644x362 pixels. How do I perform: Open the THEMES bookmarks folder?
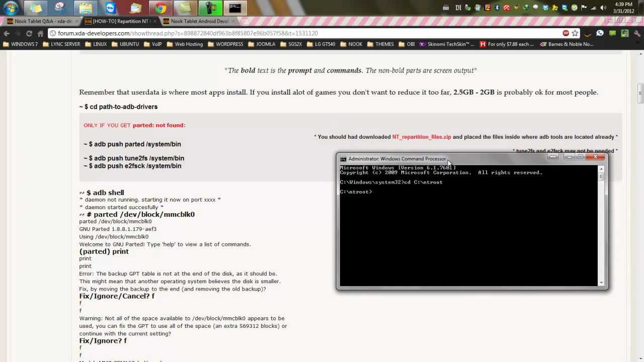[380, 44]
